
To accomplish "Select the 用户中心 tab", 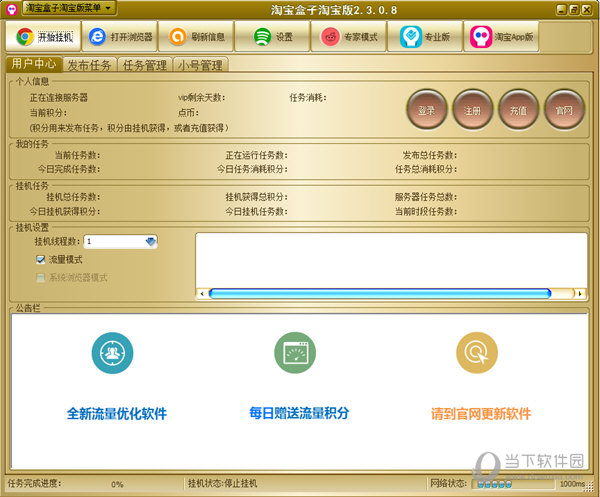I will pos(34,64).
